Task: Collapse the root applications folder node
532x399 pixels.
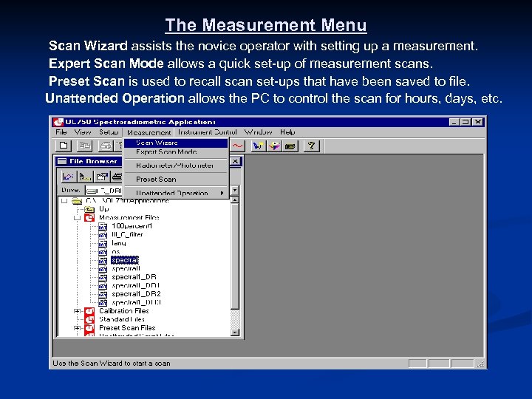Action: tap(64, 201)
